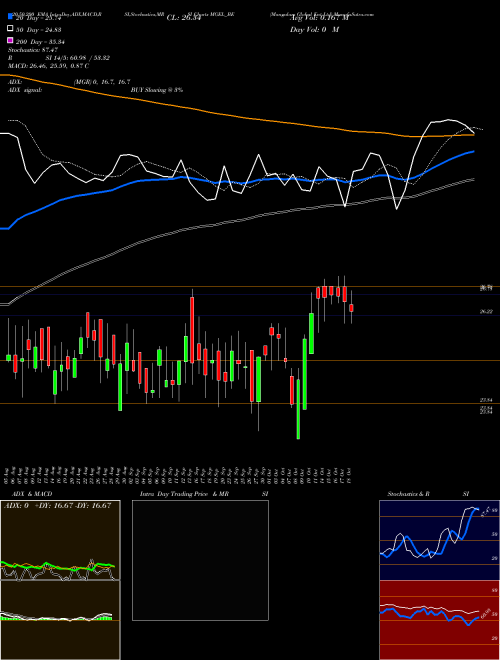Click the magenta 200 Day legend swatch

(x=10, y=41)
